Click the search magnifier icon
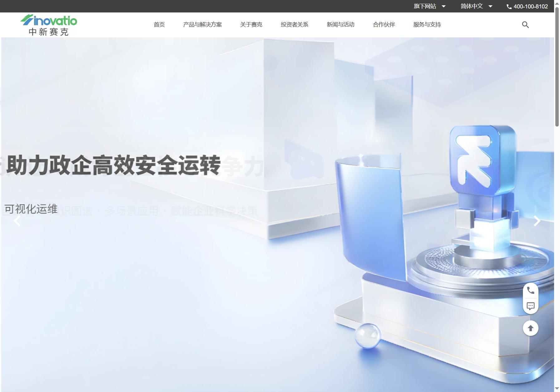 coord(525,25)
